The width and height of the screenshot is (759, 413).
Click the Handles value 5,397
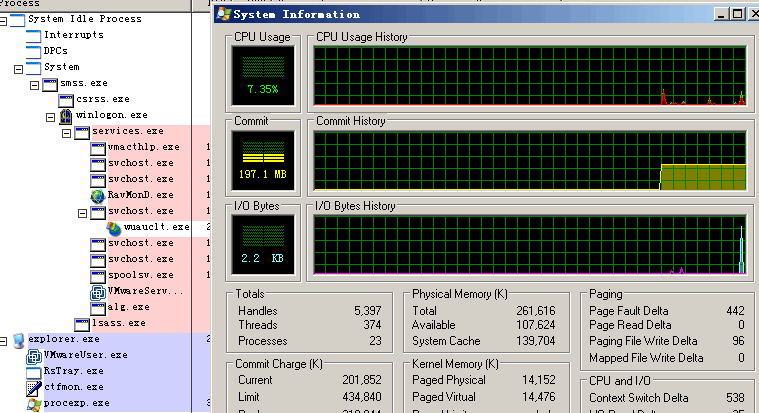(x=367, y=311)
